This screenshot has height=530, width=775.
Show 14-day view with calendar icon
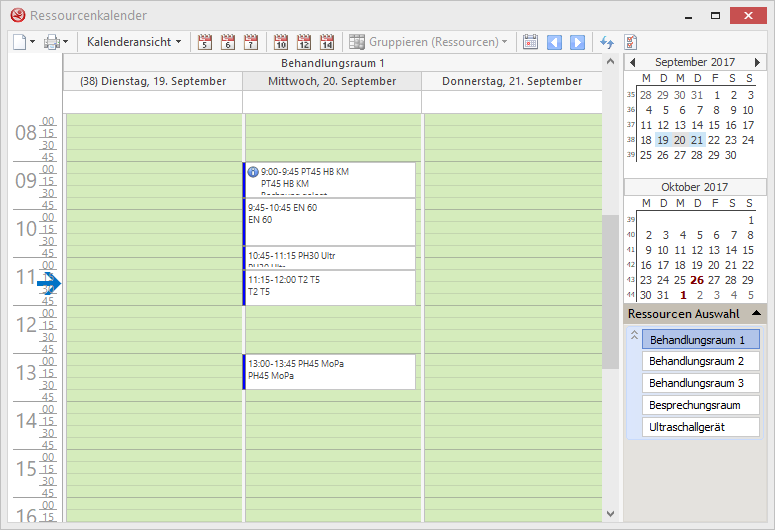(327, 42)
